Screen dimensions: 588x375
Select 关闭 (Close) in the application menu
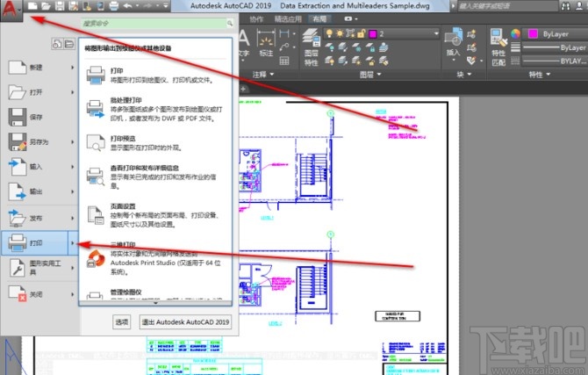(41, 295)
